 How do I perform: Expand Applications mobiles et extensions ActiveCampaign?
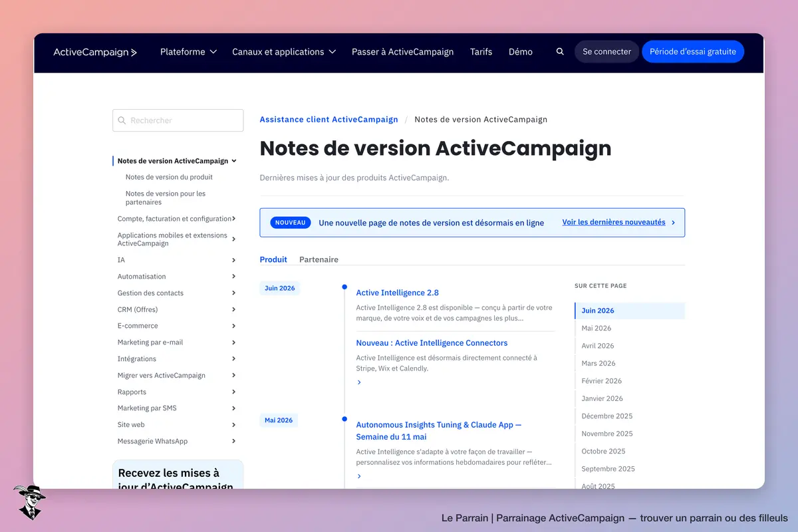[x=234, y=239]
